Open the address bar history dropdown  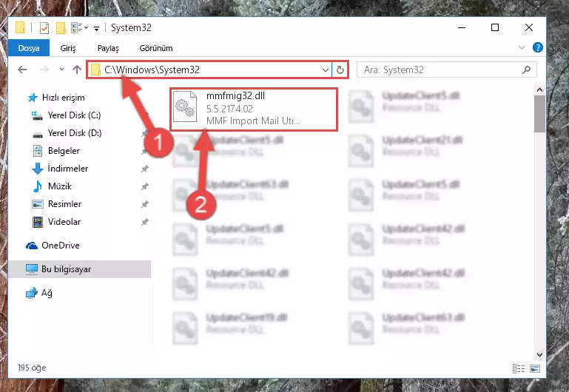[x=326, y=70]
